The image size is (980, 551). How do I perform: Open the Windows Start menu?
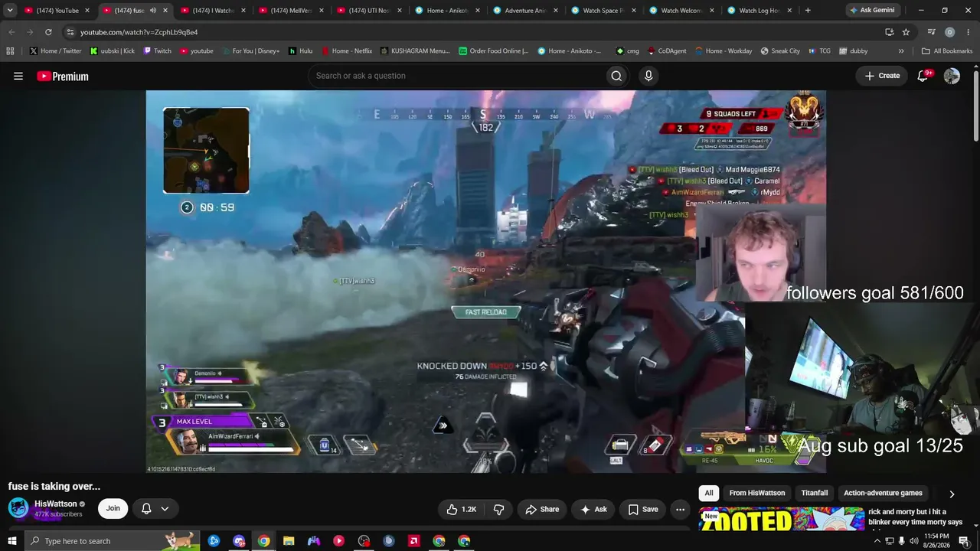click(x=11, y=541)
